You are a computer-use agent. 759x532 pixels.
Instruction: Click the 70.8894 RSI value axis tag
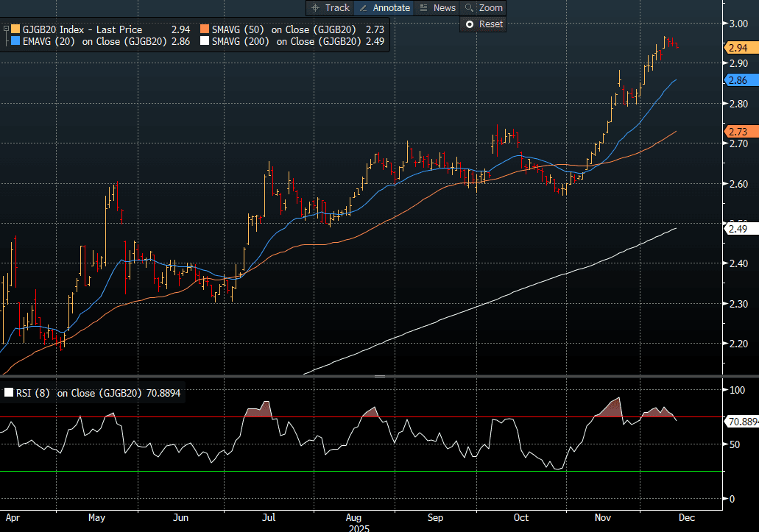coord(742,422)
